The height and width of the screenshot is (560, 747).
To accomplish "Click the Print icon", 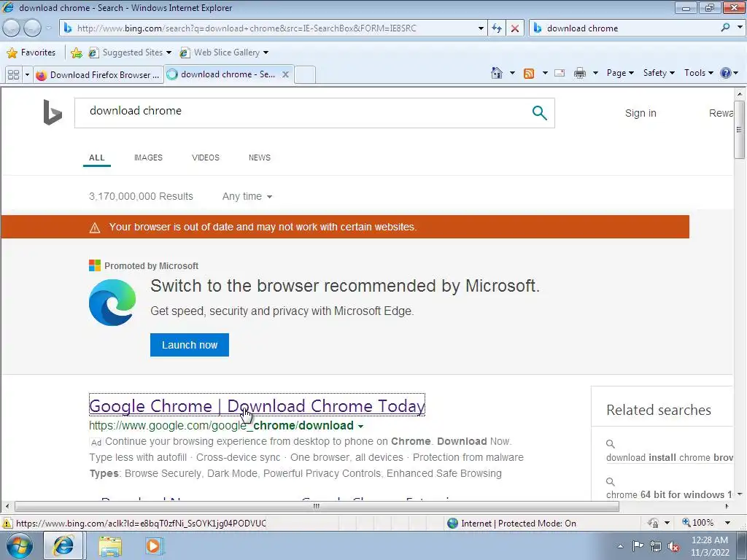I will [580, 73].
